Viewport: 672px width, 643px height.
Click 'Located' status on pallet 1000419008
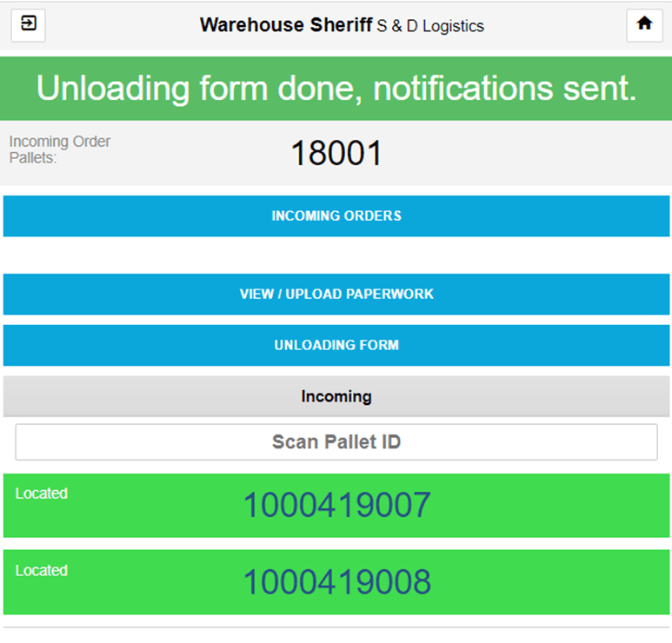(41, 571)
